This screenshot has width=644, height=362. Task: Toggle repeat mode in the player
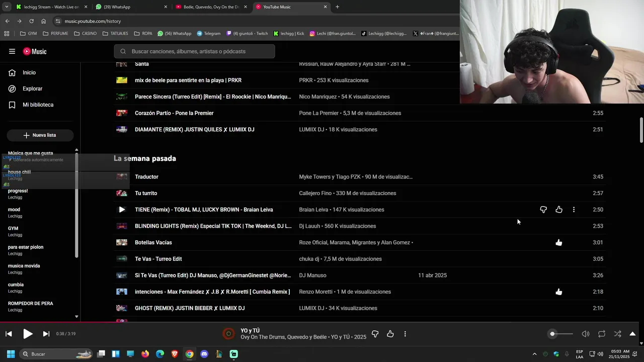602,334
